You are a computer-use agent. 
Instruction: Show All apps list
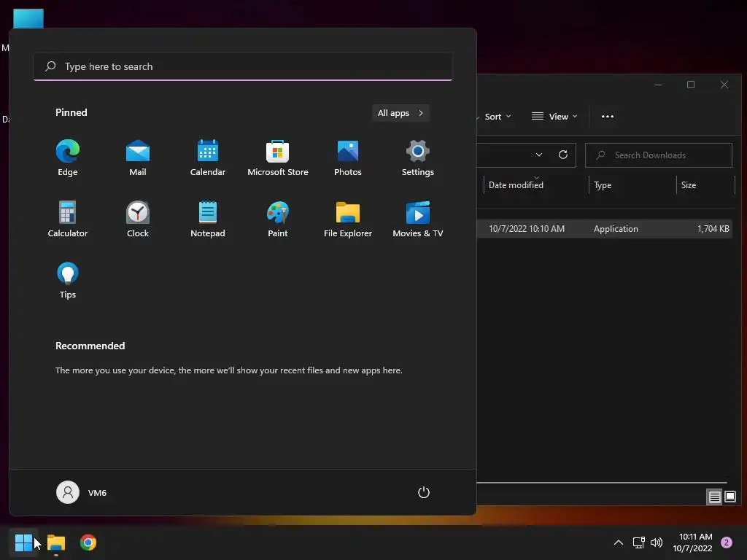tap(400, 113)
